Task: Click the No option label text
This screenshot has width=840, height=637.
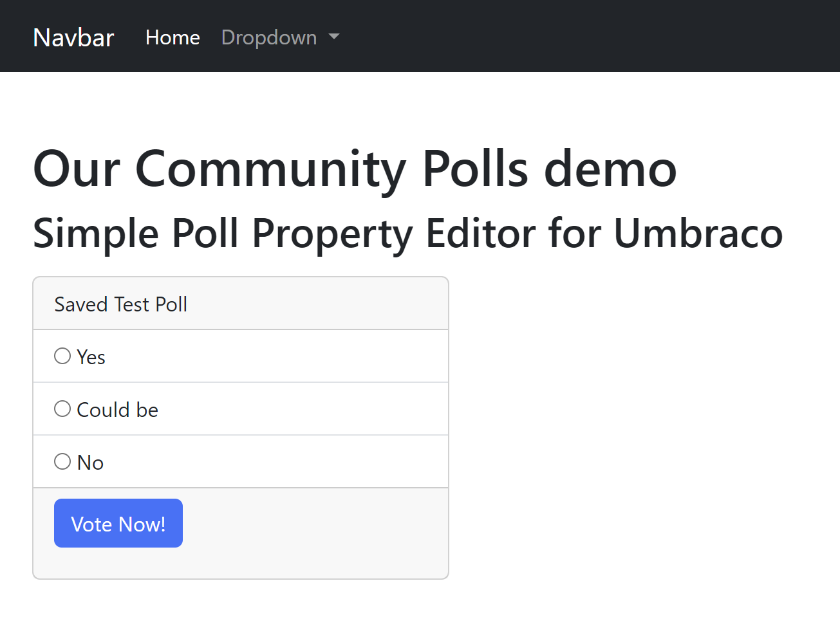Action: (89, 462)
